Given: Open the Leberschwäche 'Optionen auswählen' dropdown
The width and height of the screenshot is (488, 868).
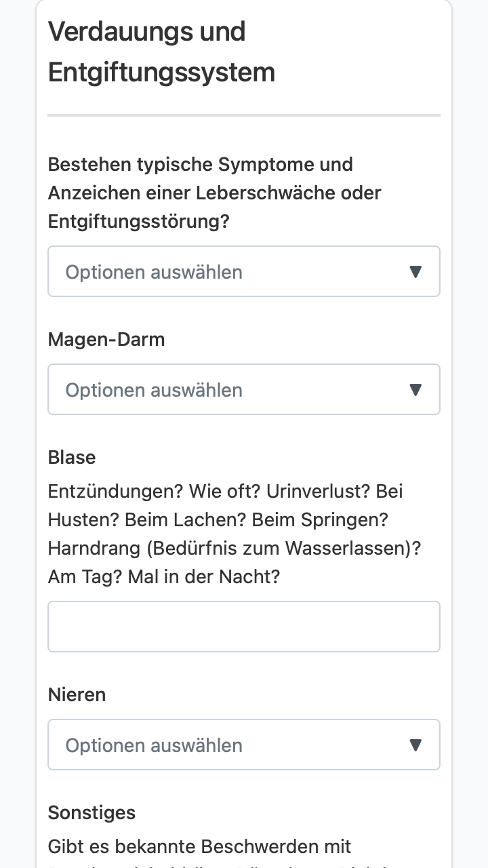Looking at the screenshot, I should (244, 271).
